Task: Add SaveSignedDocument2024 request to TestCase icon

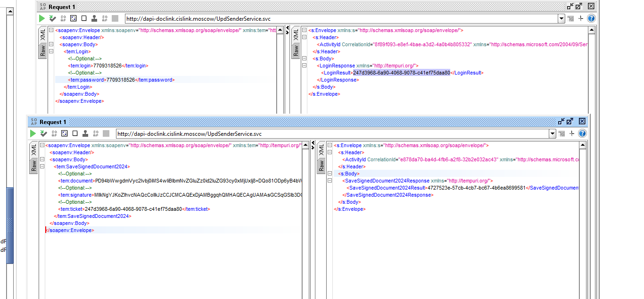Action: 43,134
